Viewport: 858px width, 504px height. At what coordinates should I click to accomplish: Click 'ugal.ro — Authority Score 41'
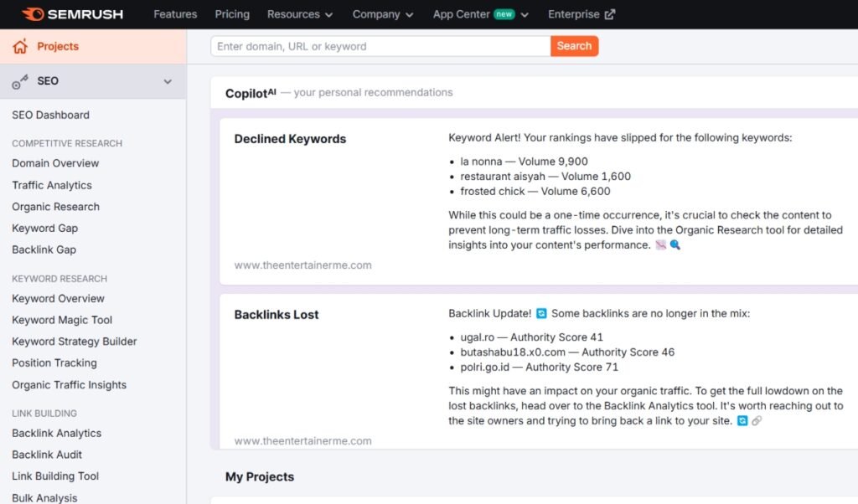pyautogui.click(x=531, y=337)
